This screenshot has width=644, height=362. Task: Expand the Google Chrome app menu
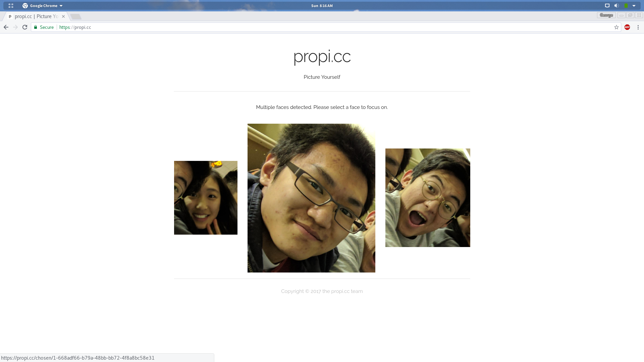point(43,6)
